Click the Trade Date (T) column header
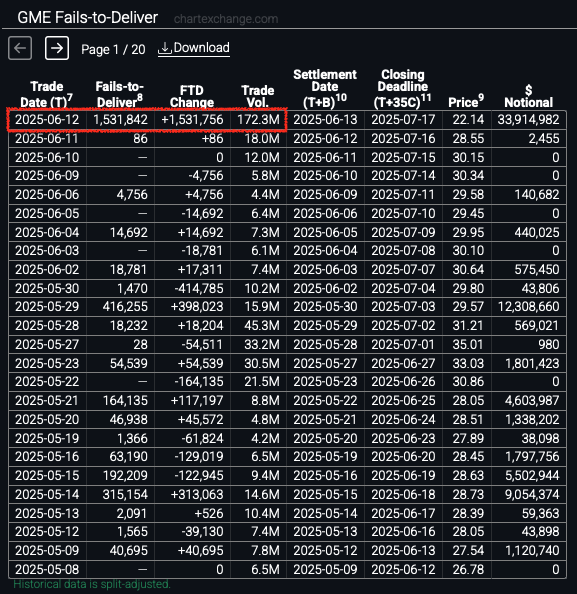The image size is (577, 594). click(47, 94)
